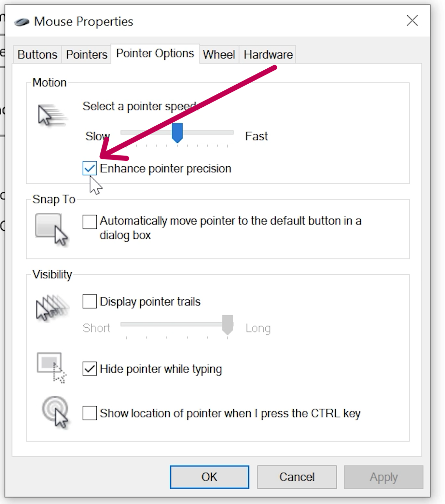Viewport: 445px width, 504px height.
Task: Click the pointer speed motion icon
Action: [x=52, y=115]
